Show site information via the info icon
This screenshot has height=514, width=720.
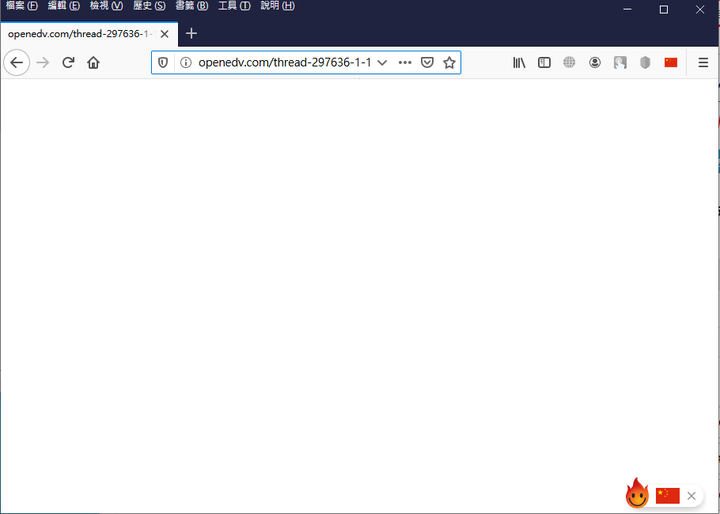tap(186, 62)
